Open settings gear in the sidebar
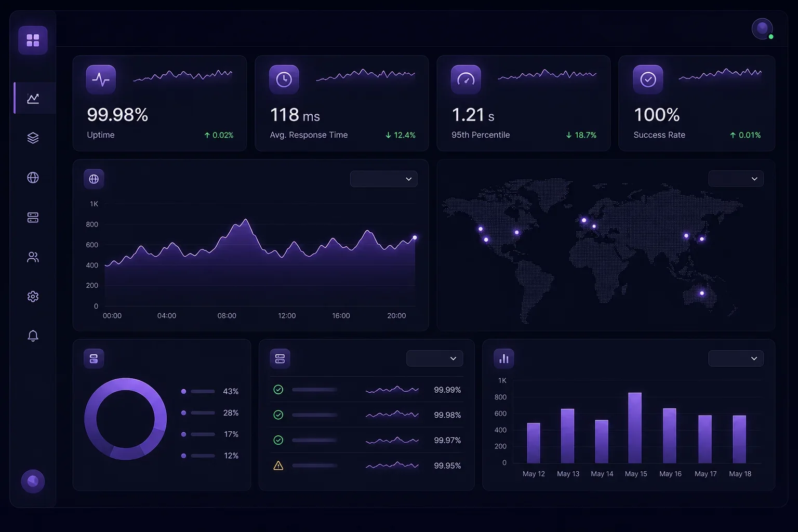Screen dimensions: 798x532 pyautogui.click(x=33, y=296)
